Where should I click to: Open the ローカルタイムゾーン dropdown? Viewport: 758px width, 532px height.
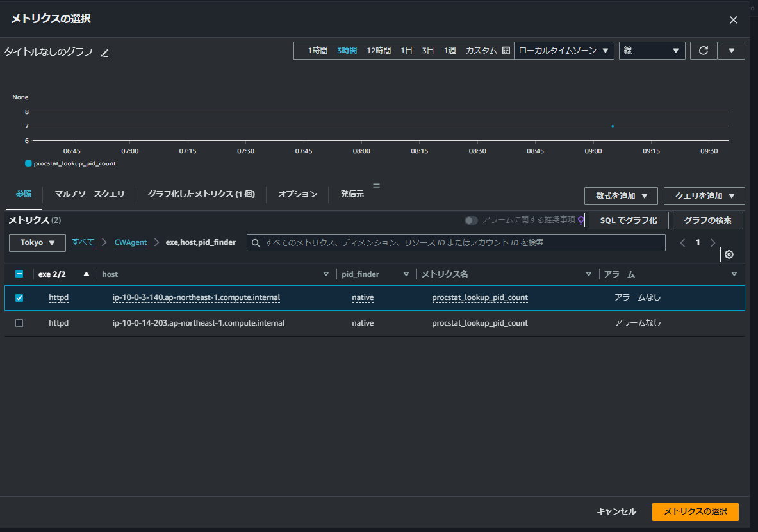[564, 50]
